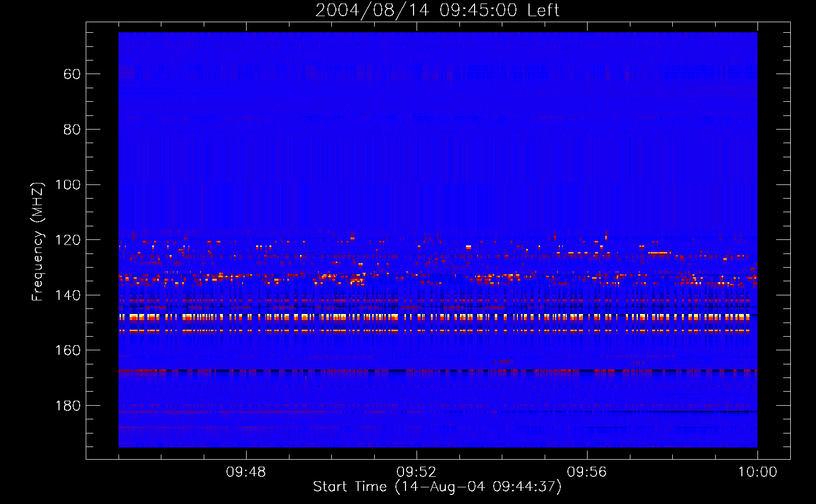The height and width of the screenshot is (504, 816).
Task: Click the 100 MHz frequency tick label
Action: 68,185
